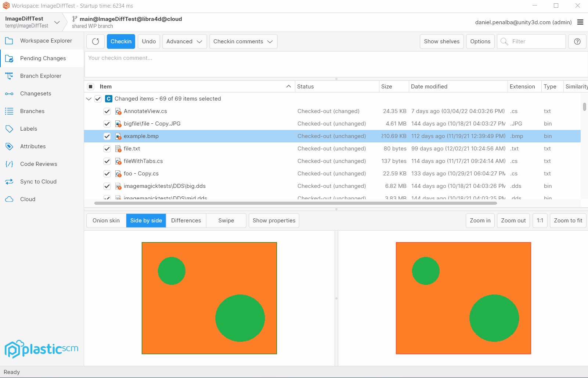Open the help question mark icon

click(x=577, y=41)
